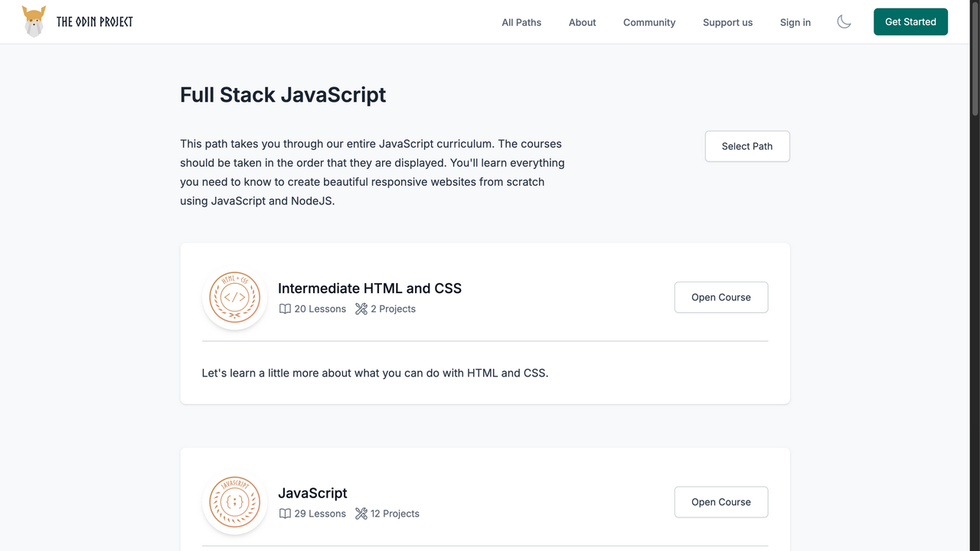Click the Intermediate HTML and CSS badge
Viewport: 980px width, 551px height.
[235, 297]
